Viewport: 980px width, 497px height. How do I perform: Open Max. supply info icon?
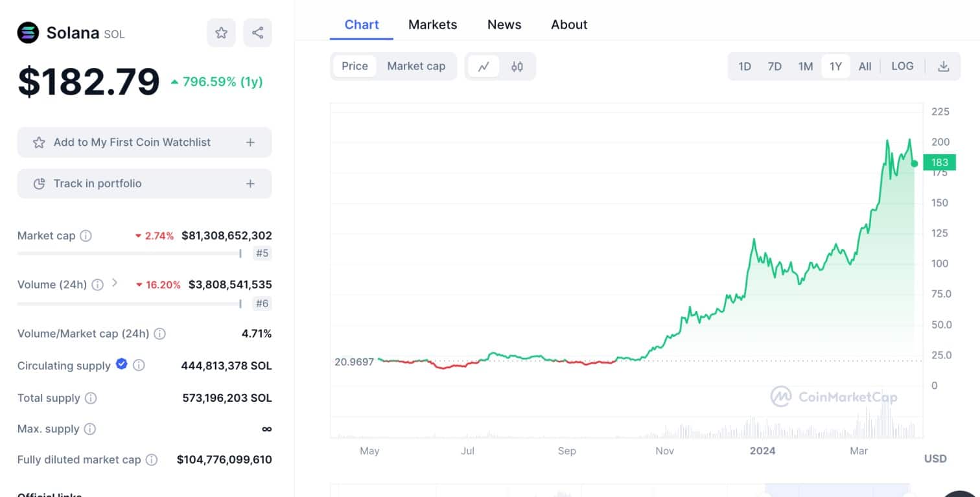(90, 429)
